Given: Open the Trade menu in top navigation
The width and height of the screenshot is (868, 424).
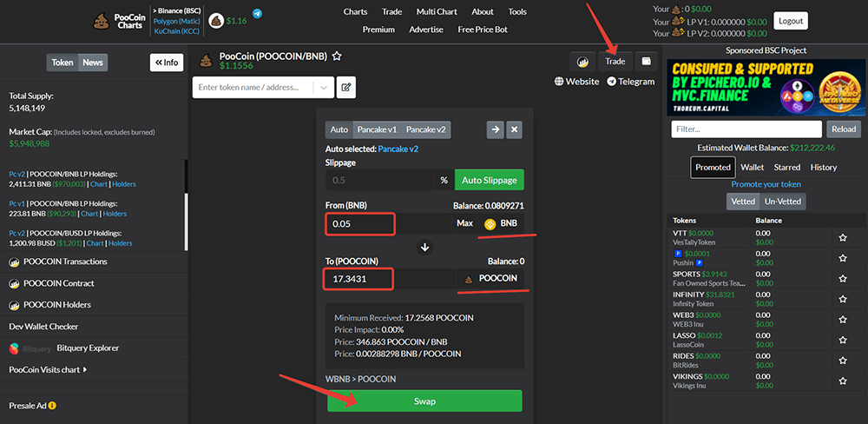Looking at the screenshot, I should point(392,11).
